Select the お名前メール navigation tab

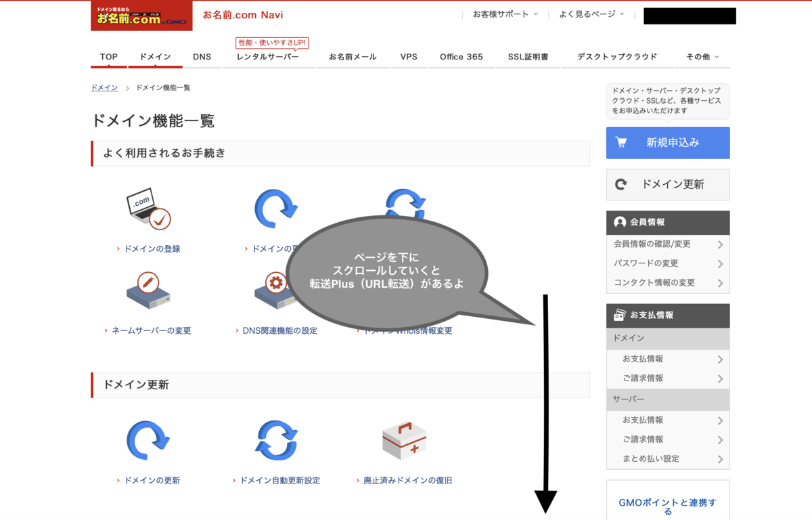pos(353,57)
